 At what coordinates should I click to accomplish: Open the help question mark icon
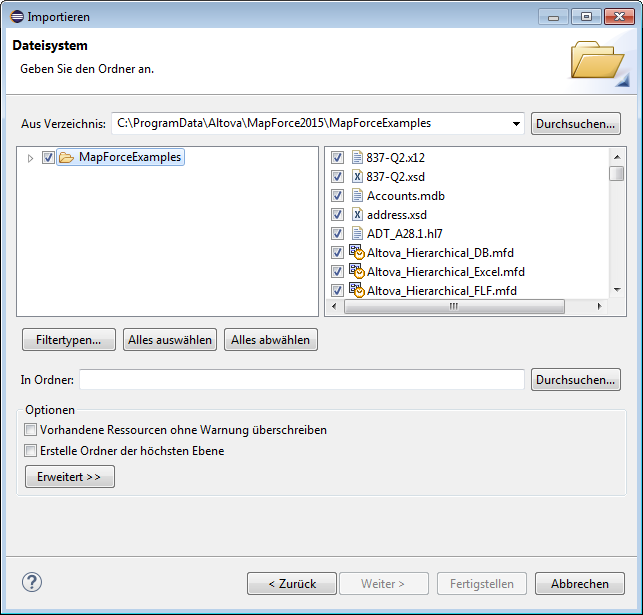click(32, 582)
